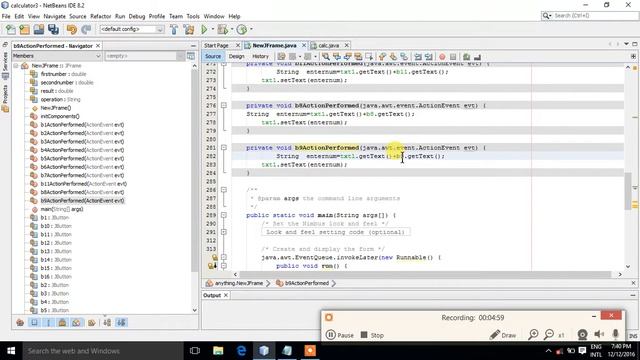Click the zoom-in magnifier in the recorder bar
The image size is (640, 360).
tap(533, 335)
